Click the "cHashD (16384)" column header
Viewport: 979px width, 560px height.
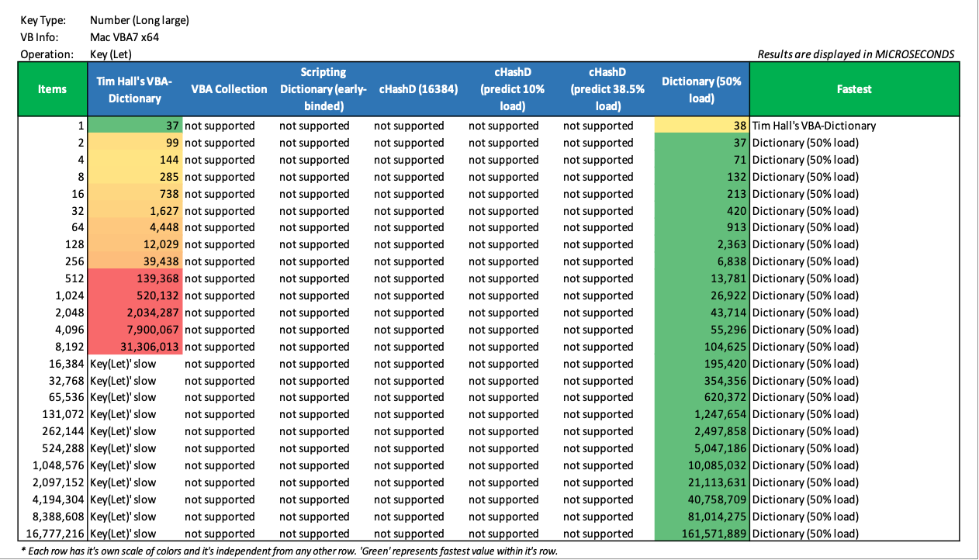[418, 89]
